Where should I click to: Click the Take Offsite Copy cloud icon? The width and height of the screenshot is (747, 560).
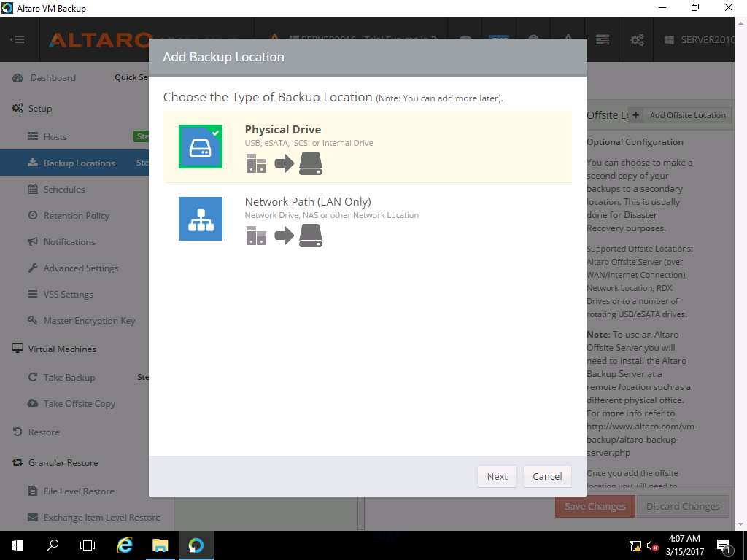[33, 403]
